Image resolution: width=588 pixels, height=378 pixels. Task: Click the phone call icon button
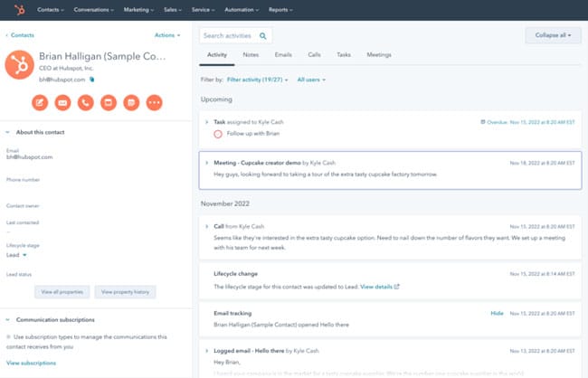(x=86, y=102)
